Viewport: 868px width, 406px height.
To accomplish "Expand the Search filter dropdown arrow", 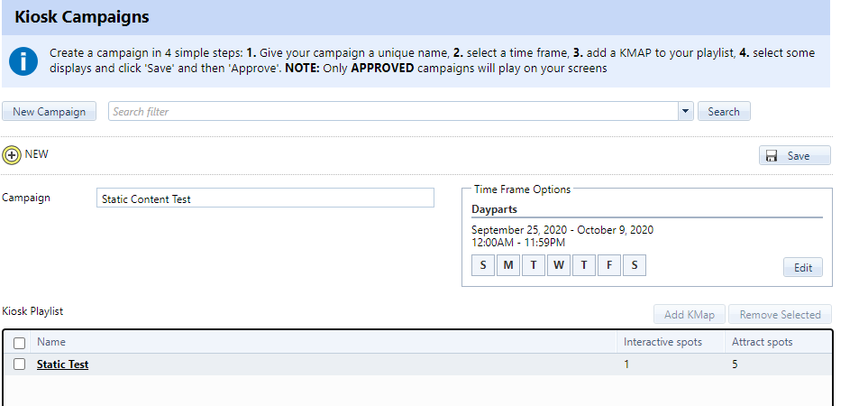I will point(685,112).
